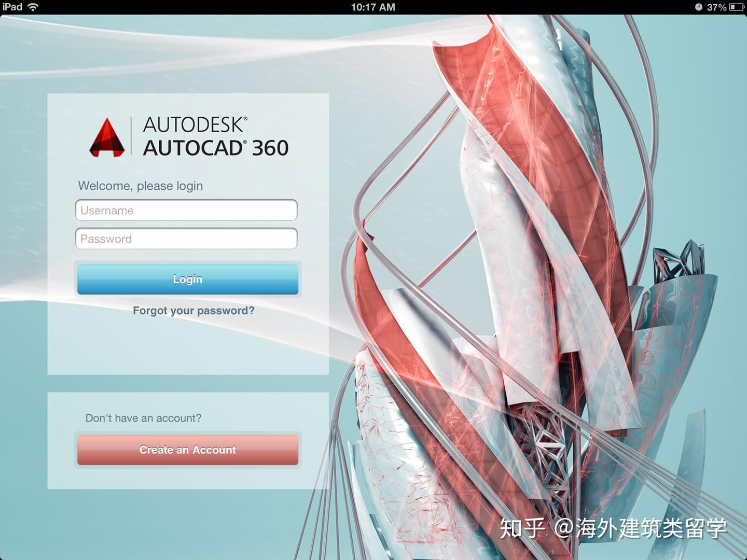This screenshot has height=560, width=747.
Task: Tap the blue Login button
Action: click(188, 279)
